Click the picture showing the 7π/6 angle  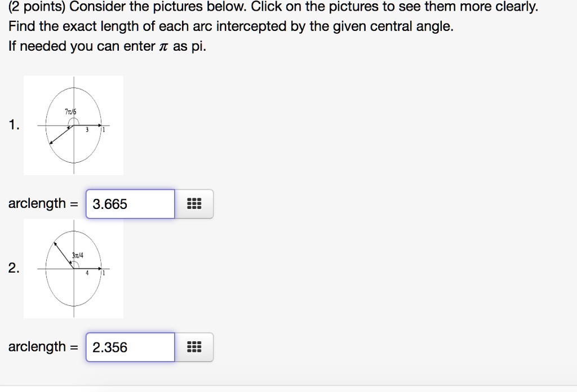click(x=73, y=125)
